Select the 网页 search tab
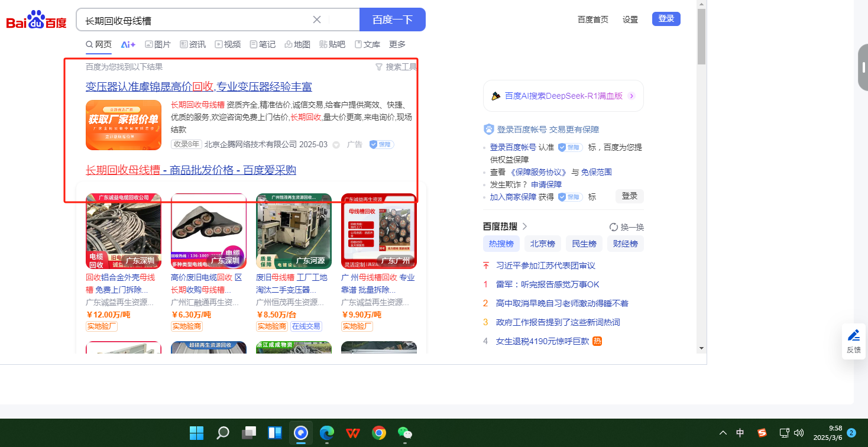This screenshot has height=447, width=868. tap(99, 44)
